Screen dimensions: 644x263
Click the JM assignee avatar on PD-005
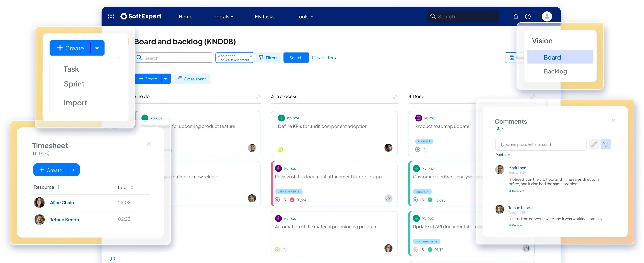[x=388, y=198]
